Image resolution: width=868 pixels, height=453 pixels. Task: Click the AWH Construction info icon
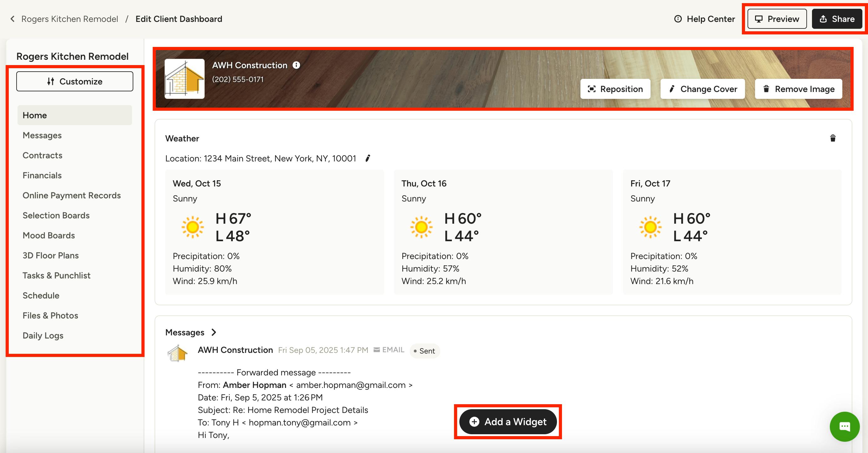coord(296,65)
